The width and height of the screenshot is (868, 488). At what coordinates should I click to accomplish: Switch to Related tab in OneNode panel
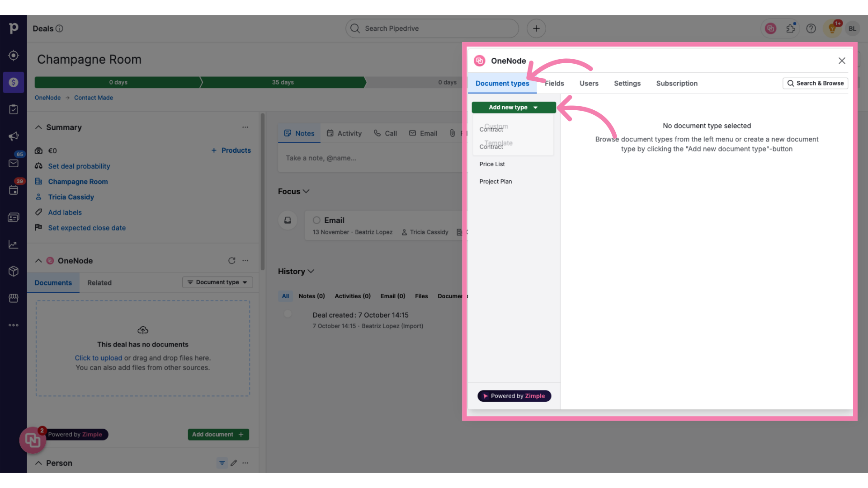click(99, 283)
